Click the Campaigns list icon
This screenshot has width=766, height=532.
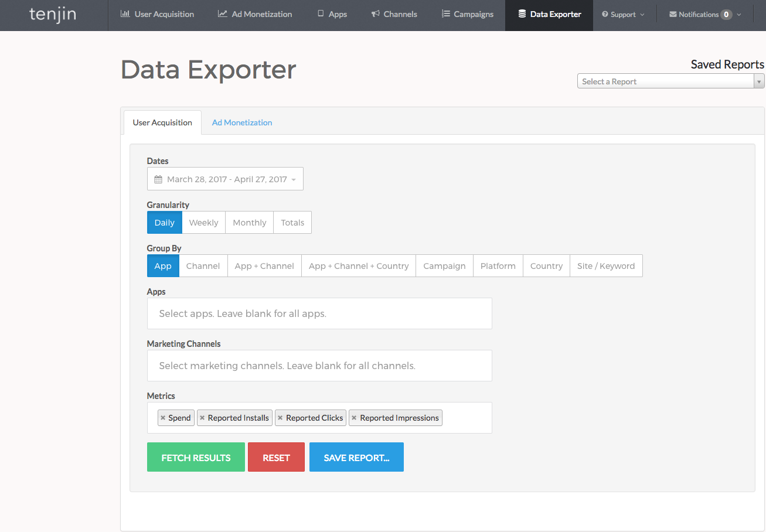[446, 13]
